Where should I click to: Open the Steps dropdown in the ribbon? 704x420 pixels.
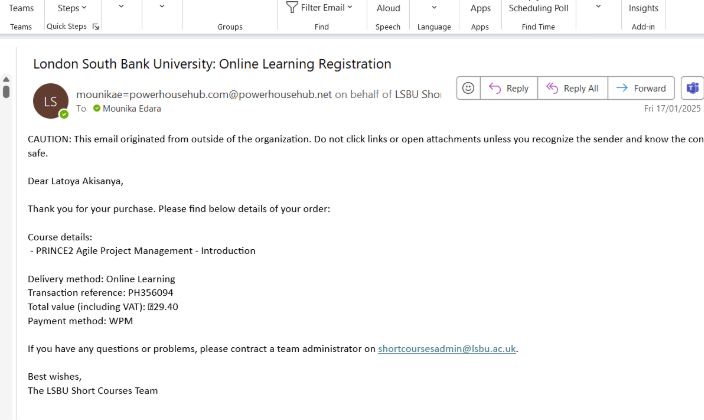point(72,8)
